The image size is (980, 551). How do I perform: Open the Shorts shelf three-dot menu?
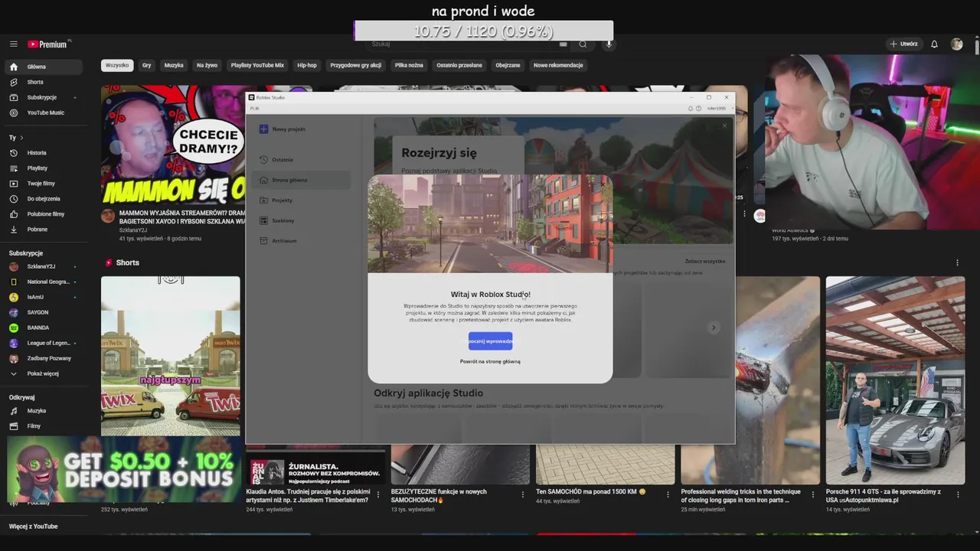tap(957, 262)
